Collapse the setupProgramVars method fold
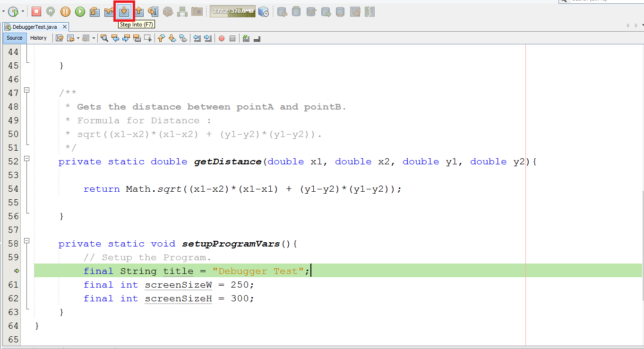 pos(27,241)
